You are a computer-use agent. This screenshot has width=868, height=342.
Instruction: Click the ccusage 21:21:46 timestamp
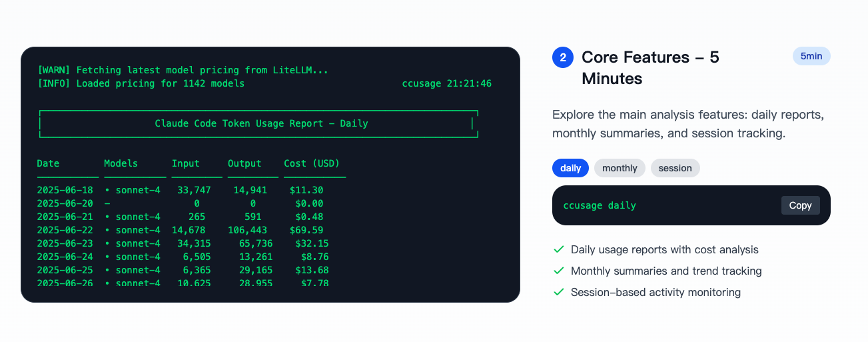click(x=447, y=83)
